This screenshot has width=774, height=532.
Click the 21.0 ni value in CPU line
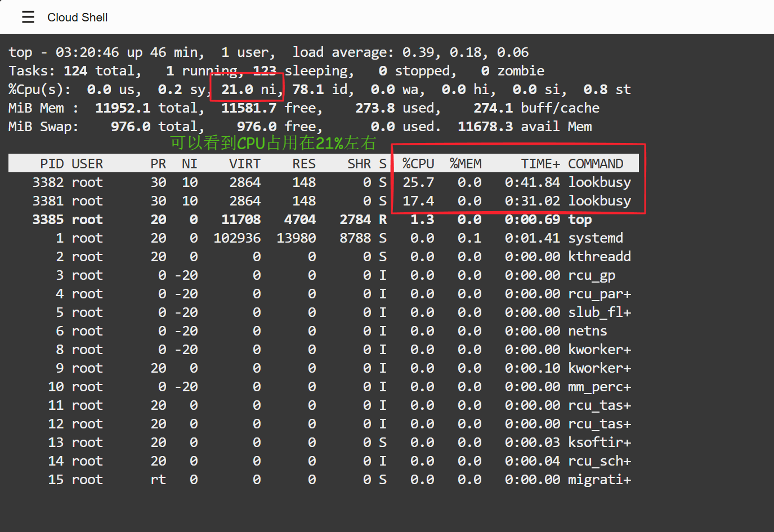(248, 90)
